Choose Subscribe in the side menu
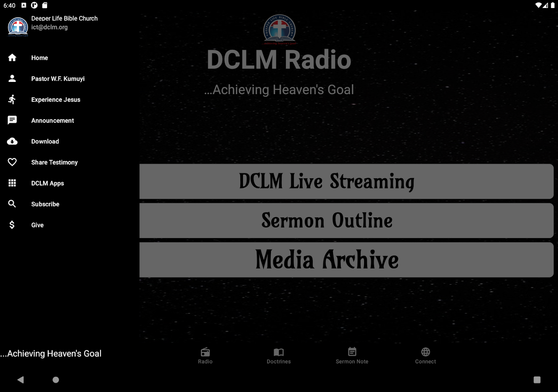Image resolution: width=558 pixels, height=392 pixels. [70, 204]
